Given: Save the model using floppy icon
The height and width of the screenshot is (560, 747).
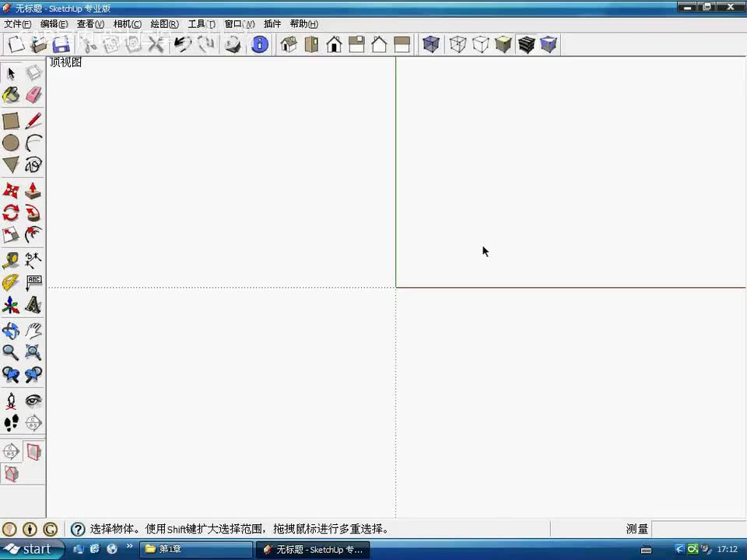Looking at the screenshot, I should [61, 44].
